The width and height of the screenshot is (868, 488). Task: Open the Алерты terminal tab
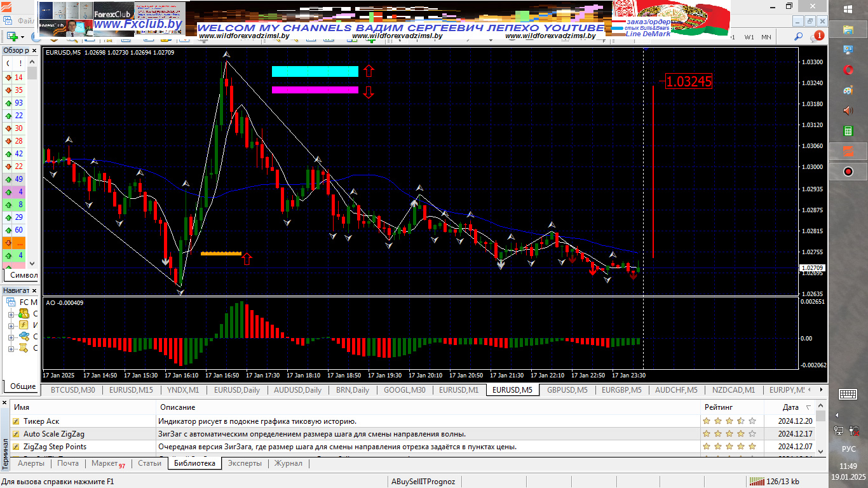31,463
